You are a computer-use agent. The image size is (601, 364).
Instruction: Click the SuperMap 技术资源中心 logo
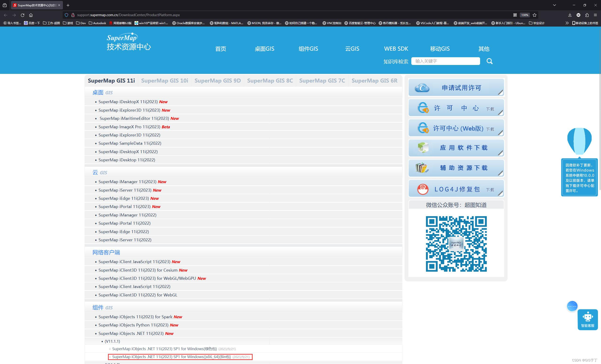pyautogui.click(x=129, y=42)
